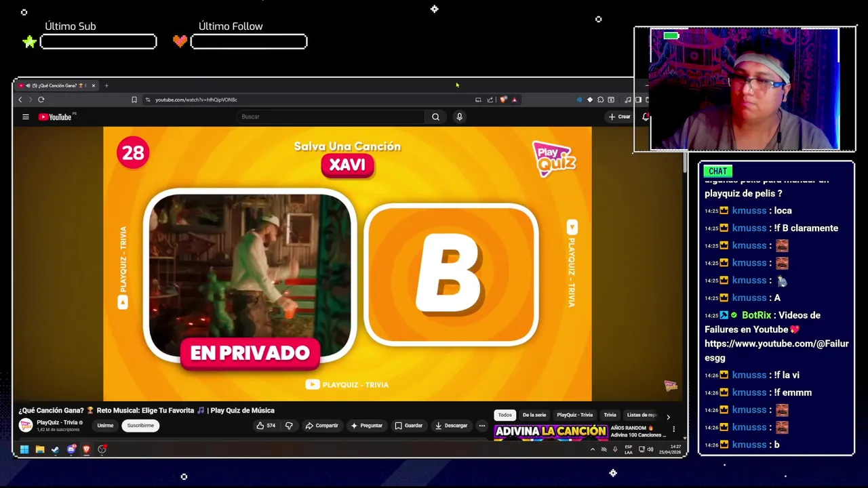This screenshot has width=868, height=488.
Task: Open Steam from the taskbar
Action: 56,449
